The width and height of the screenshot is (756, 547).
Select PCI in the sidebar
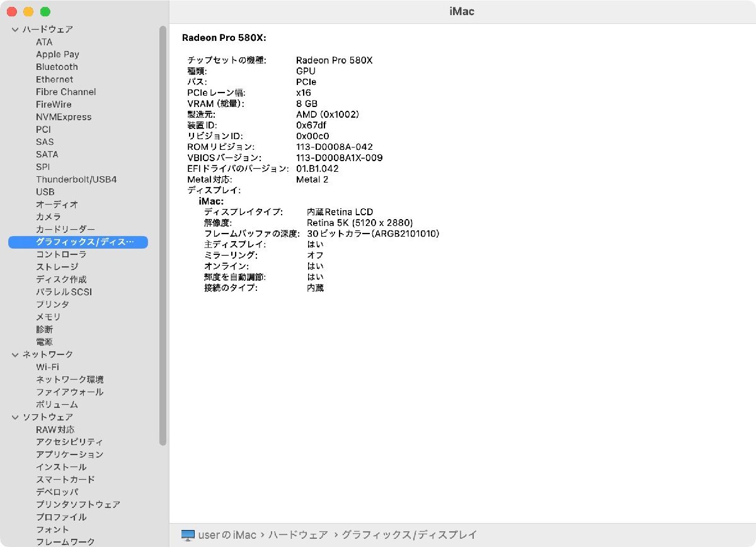[x=43, y=130]
